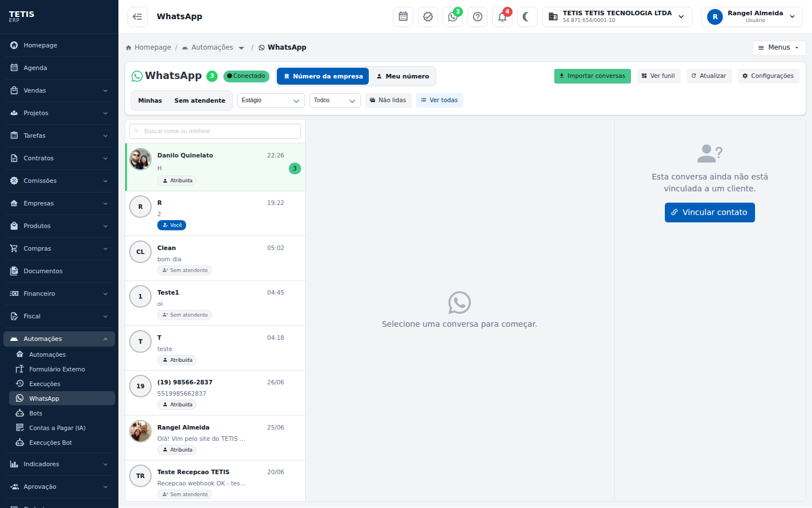The height and width of the screenshot is (508, 812).
Task: Focus the Buscar nome ou telefone field
Action: pyautogui.click(x=215, y=131)
